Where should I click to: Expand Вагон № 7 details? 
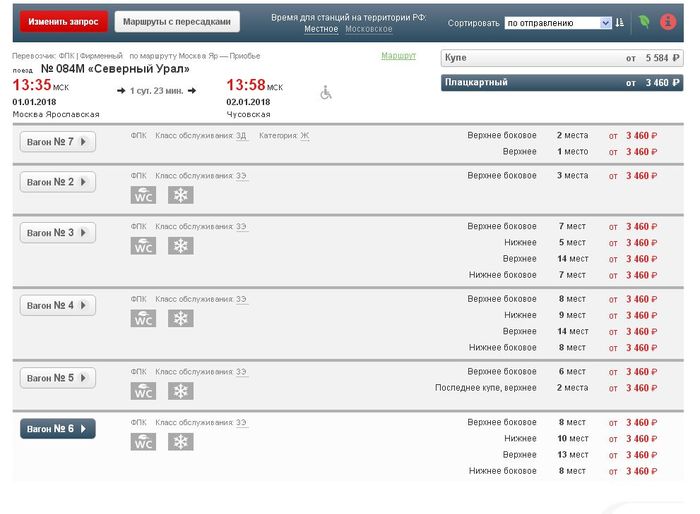tap(58, 142)
